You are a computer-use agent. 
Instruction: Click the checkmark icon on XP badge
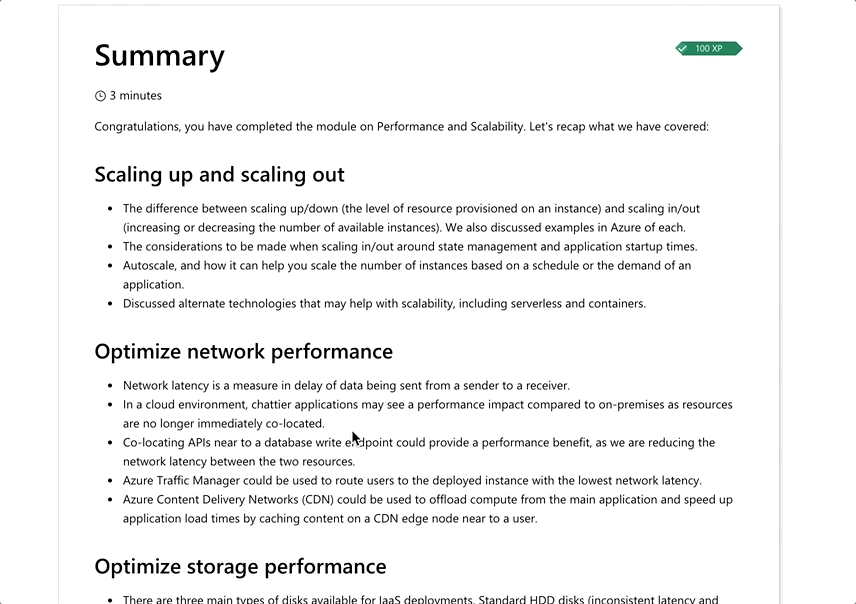tap(682, 48)
